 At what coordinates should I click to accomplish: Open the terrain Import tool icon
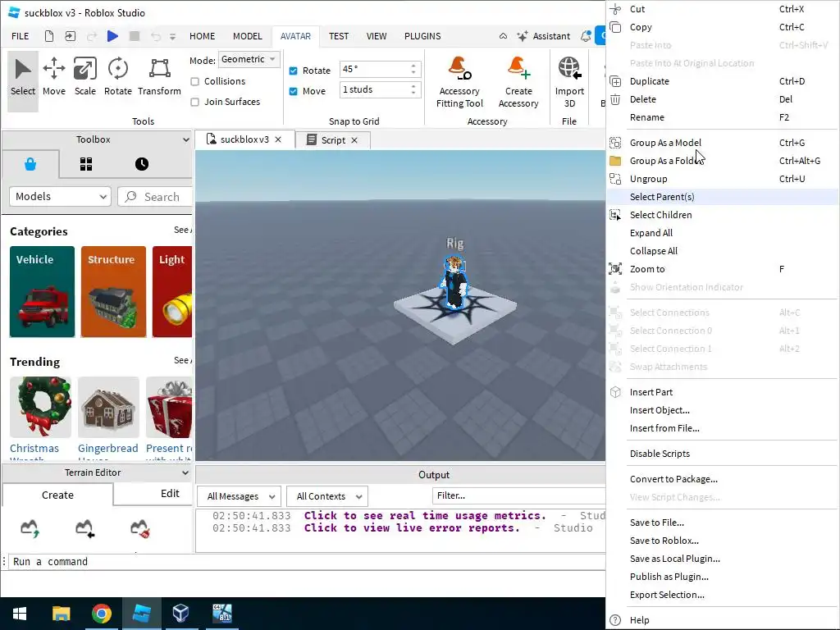84,528
